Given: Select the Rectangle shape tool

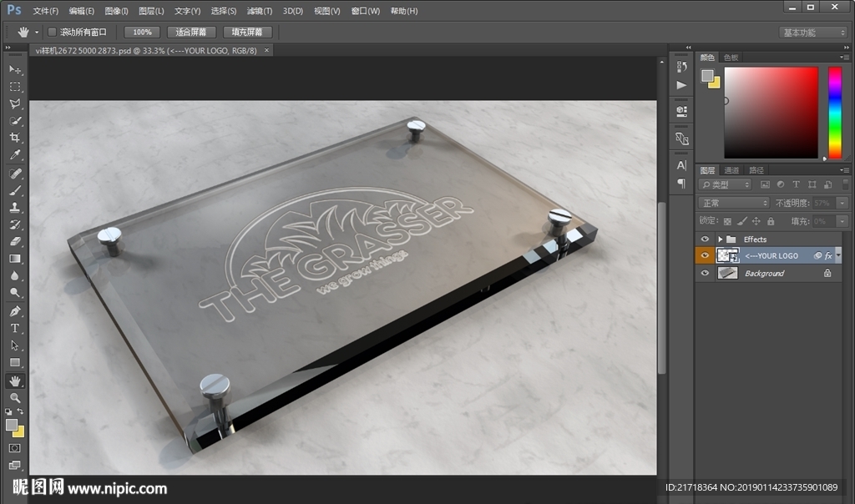Looking at the screenshot, I should click(15, 362).
